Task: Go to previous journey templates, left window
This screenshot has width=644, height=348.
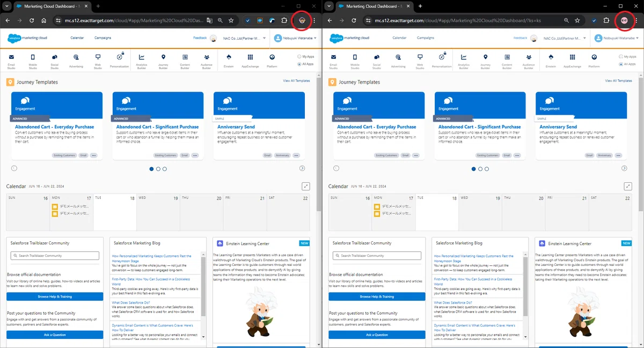Action: tap(14, 168)
